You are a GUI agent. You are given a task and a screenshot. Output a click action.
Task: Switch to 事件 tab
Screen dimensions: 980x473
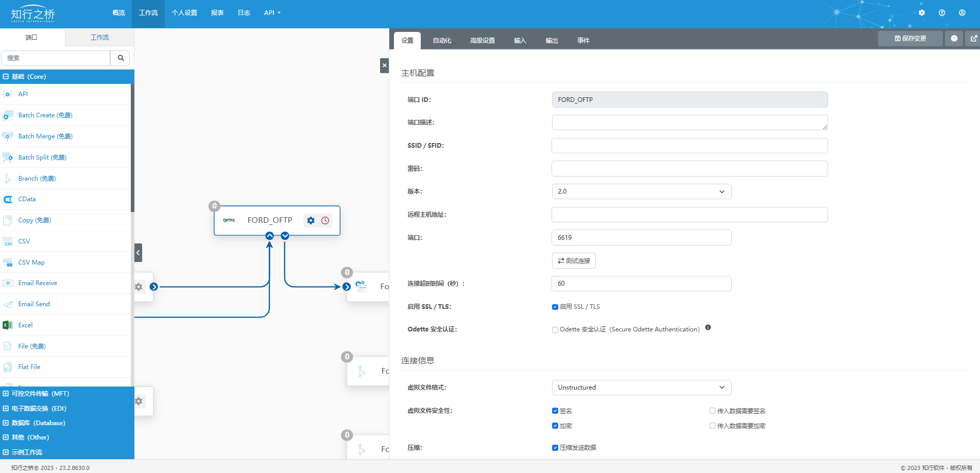coord(583,41)
